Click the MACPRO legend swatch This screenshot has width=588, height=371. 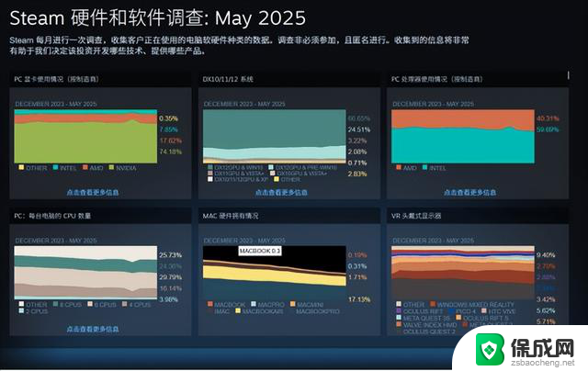254,304
